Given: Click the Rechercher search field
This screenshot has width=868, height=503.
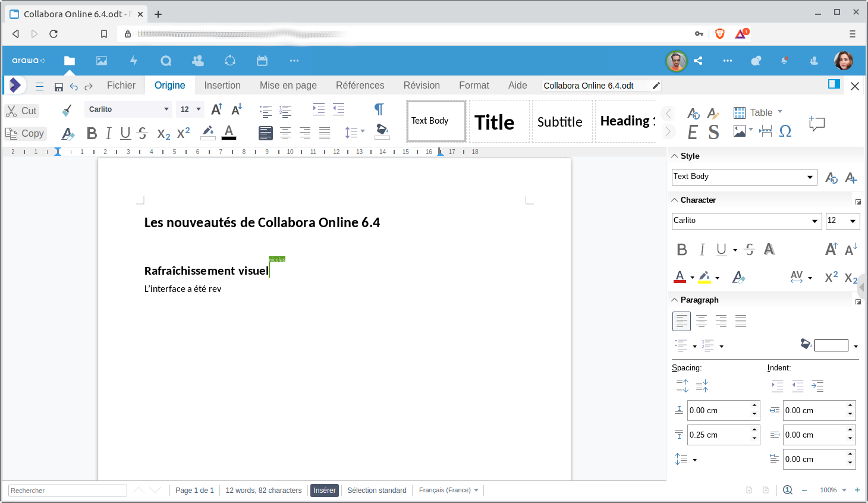Looking at the screenshot, I should (68, 491).
